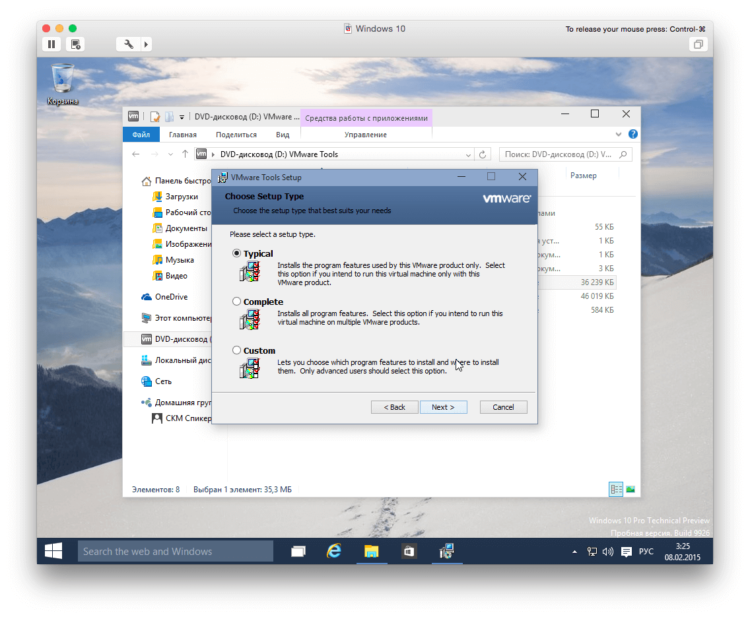Screen dimensions: 750x617
Task: Open the Поделиться ribbon tab
Action: point(236,135)
